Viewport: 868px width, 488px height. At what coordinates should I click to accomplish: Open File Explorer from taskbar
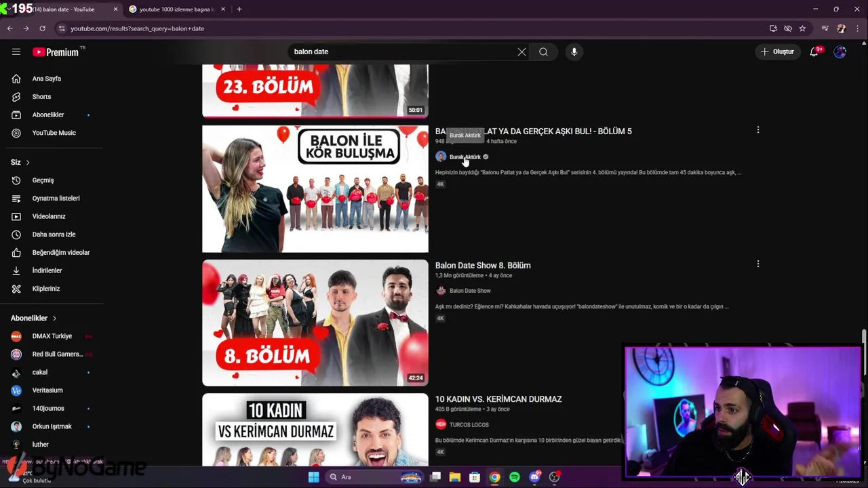(455, 477)
